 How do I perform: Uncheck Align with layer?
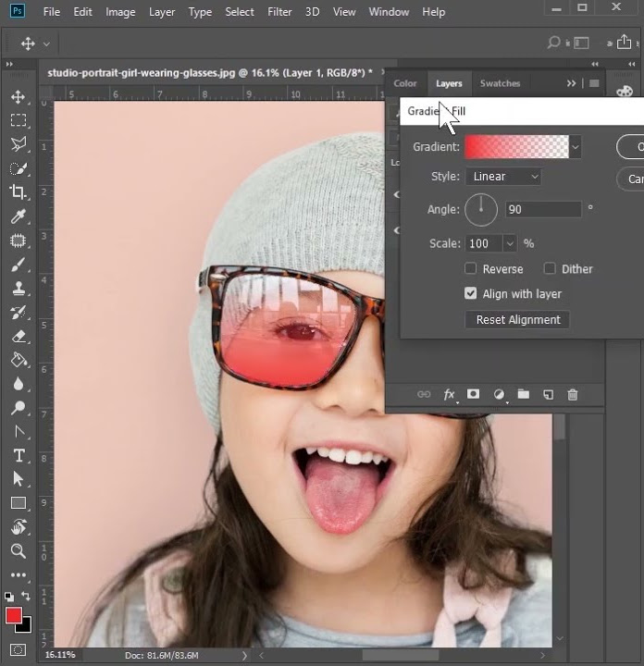(x=470, y=293)
